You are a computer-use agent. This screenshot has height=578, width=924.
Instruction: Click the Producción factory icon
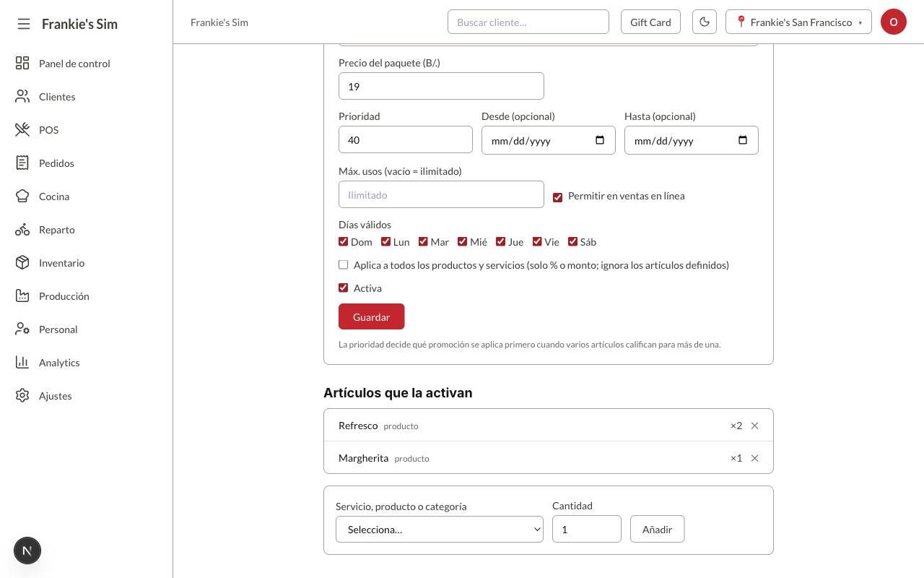tap(22, 296)
